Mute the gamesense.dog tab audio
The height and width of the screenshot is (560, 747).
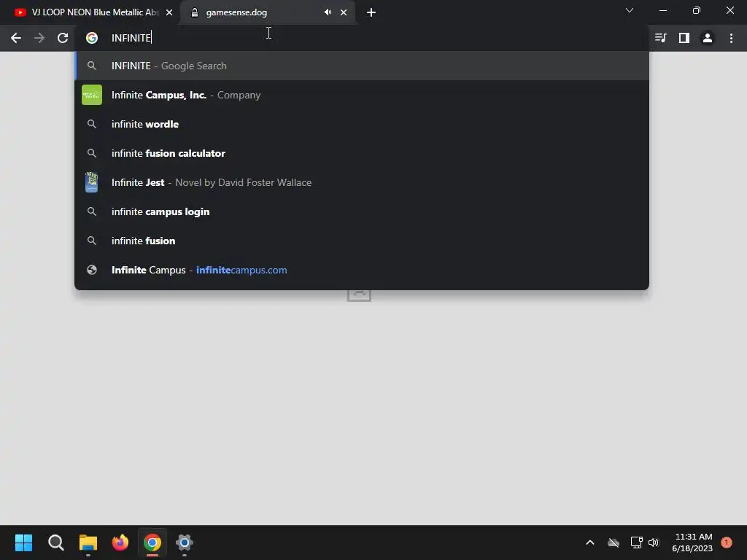328,12
